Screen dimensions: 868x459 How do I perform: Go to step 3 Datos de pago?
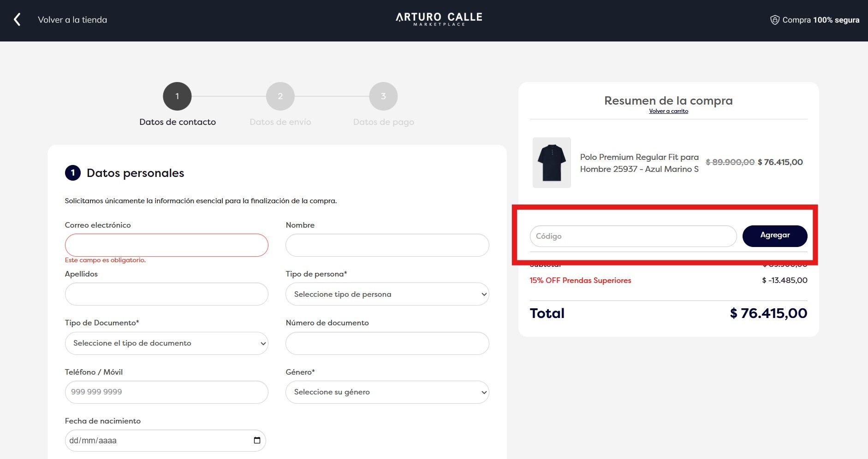pos(383,96)
